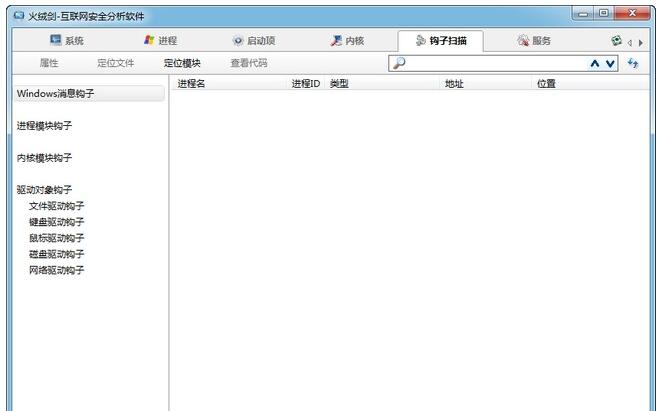Click the 火绒剑 title bar app icon

pyautogui.click(x=19, y=16)
